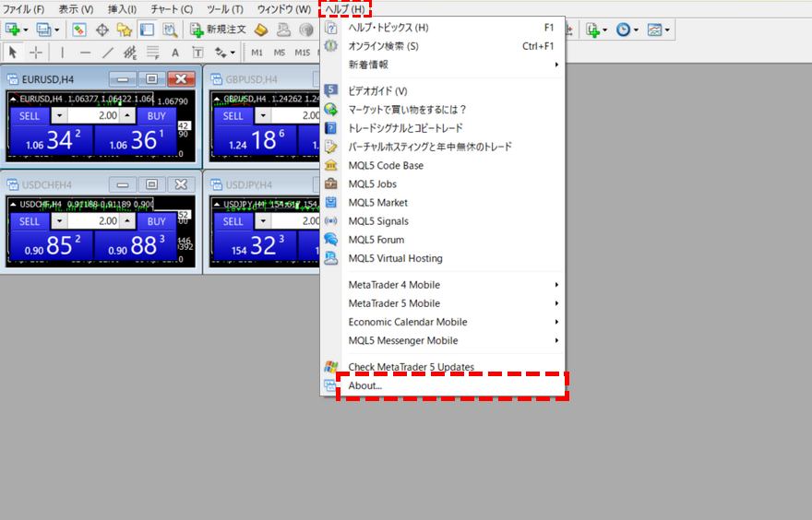Switch to the M1 timeframe
Viewport: 812px width, 520px height.
point(257,53)
